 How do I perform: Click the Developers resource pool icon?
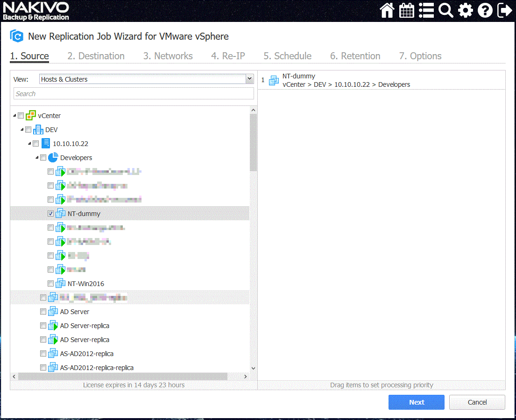click(x=53, y=158)
